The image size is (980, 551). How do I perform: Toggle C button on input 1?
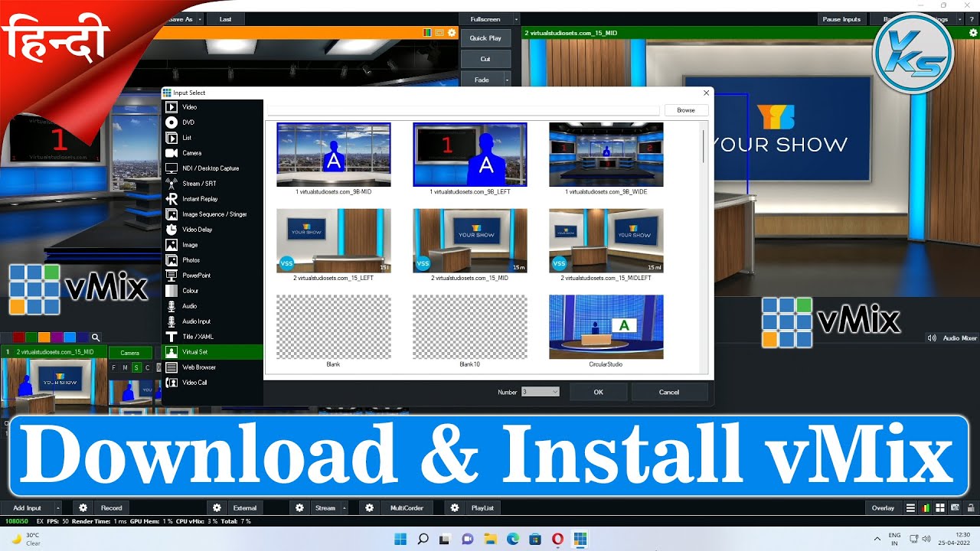tap(148, 368)
